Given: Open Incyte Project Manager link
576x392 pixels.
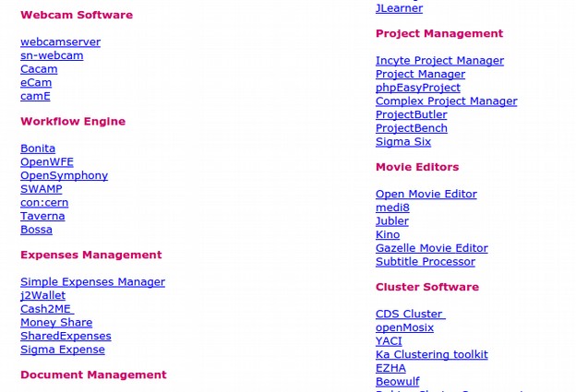Looking at the screenshot, I should point(439,61).
